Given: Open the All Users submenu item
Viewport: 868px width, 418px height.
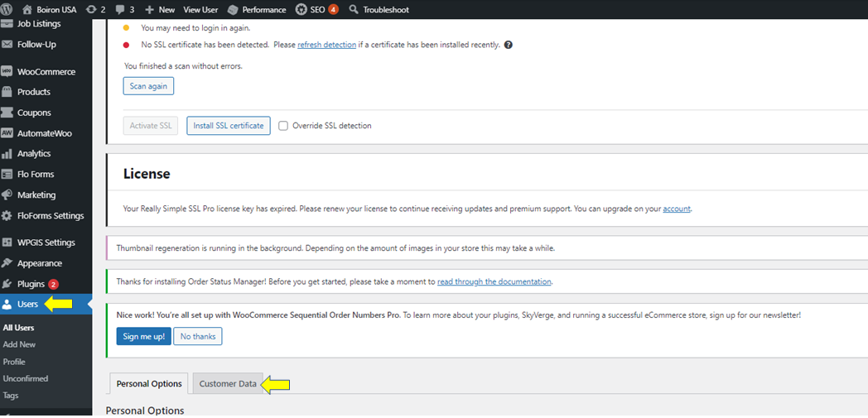Looking at the screenshot, I should [19, 327].
